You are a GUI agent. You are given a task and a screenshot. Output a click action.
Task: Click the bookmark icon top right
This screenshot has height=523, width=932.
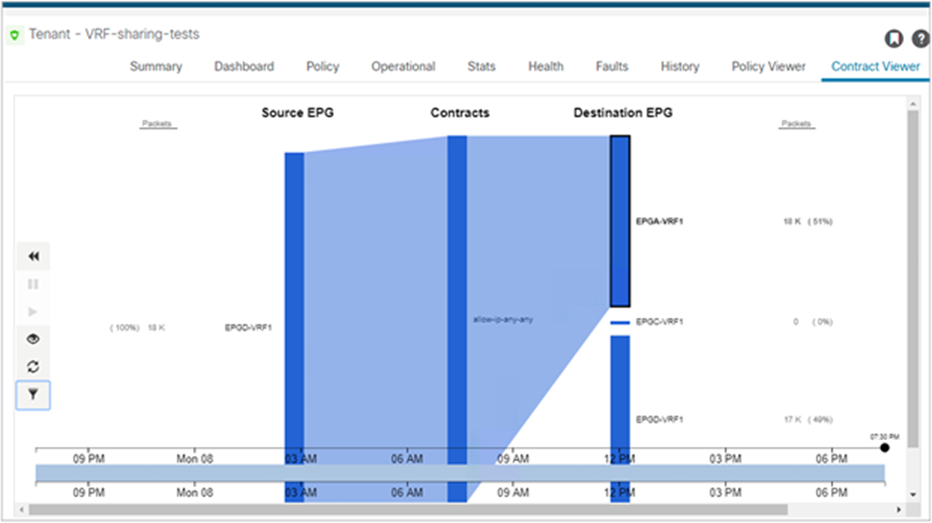click(x=893, y=39)
